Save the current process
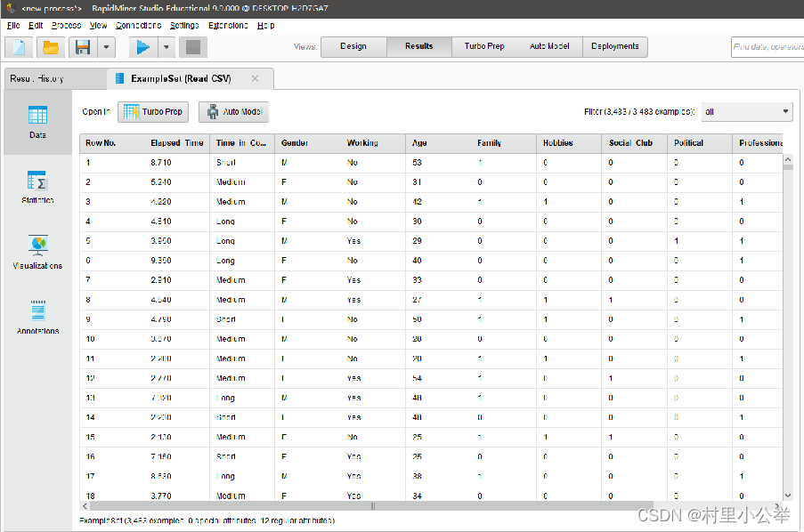Screen dimensions: 804x532 tap(83, 46)
